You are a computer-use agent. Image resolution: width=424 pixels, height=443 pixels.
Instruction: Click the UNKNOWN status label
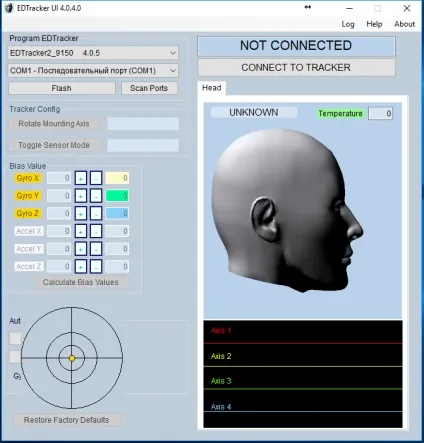point(254,113)
